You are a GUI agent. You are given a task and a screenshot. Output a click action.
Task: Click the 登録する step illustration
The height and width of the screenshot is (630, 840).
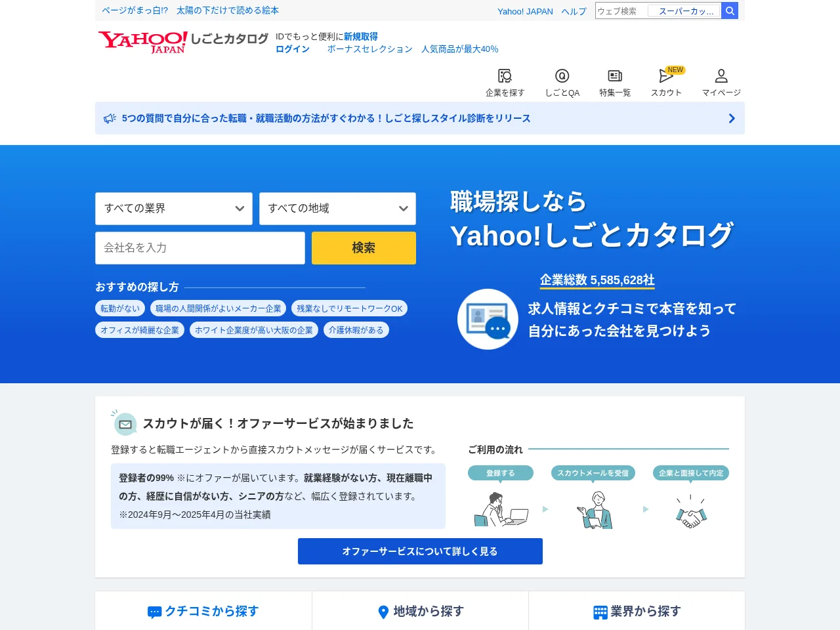pos(501,509)
